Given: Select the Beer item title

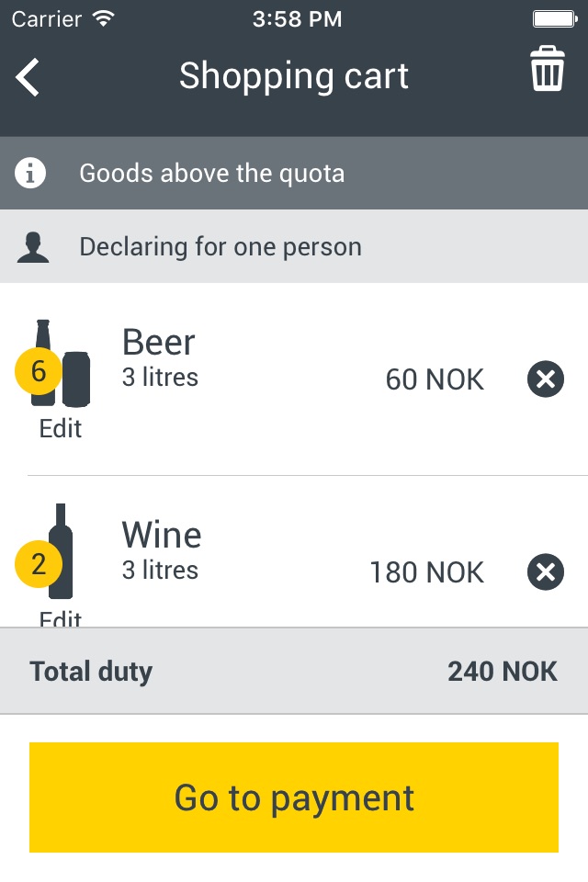Looking at the screenshot, I should tap(159, 342).
